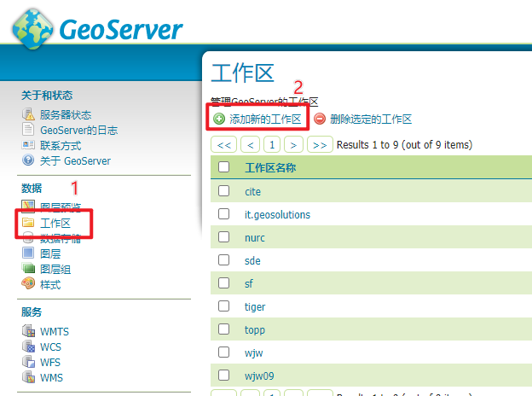Click the 联系方式 contact card icon
532x396 pixels.
(x=28, y=145)
